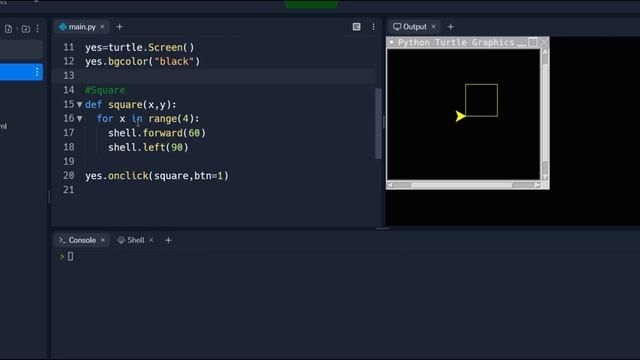The height and width of the screenshot is (360, 640).
Task: Click the editor layout panel icon
Action: tap(356, 27)
